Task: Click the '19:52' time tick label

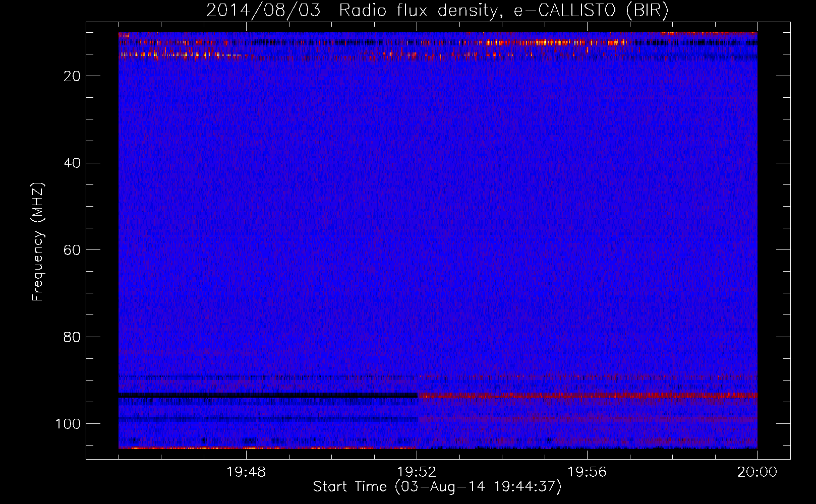Action: point(417,472)
